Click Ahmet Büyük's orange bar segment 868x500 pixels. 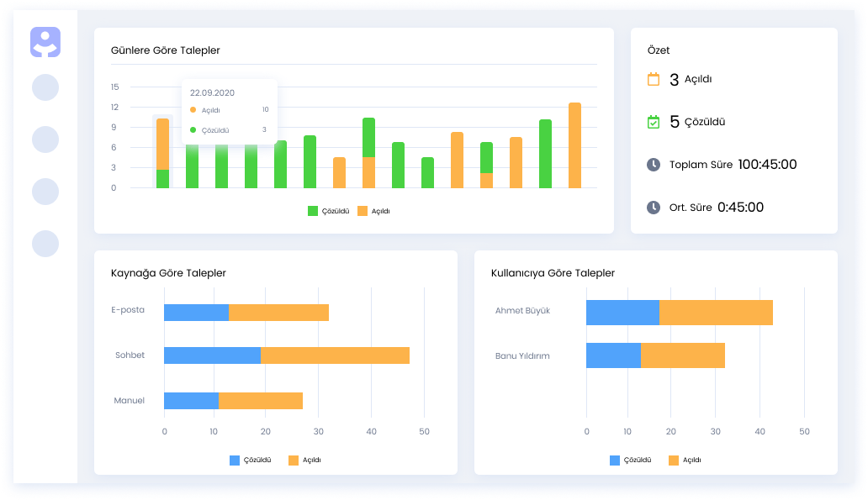point(716,313)
